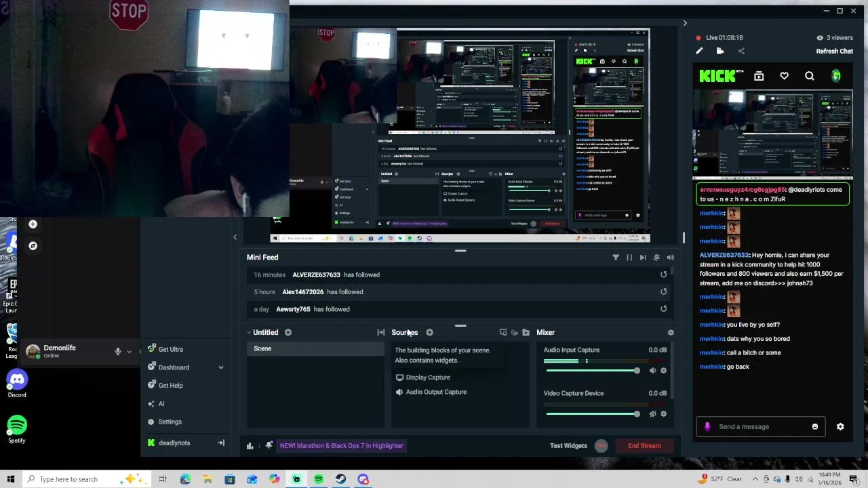Expand Discord microphone options dropdown
Image resolution: width=868 pixels, height=488 pixels.
coord(129,352)
